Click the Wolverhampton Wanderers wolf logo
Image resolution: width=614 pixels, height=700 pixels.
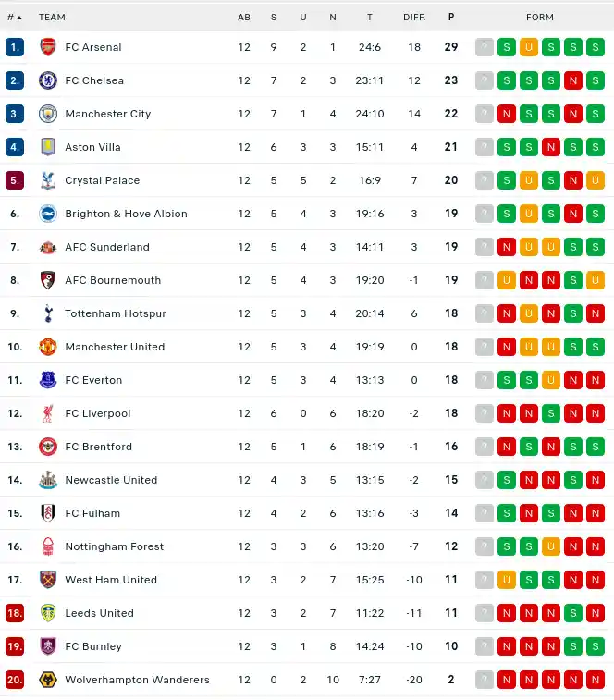click(x=48, y=680)
